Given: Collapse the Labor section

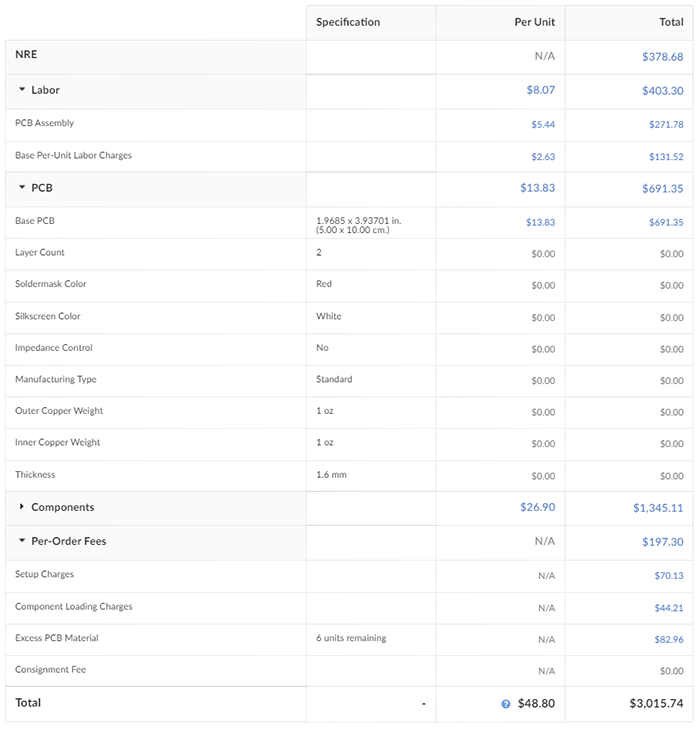Looking at the screenshot, I should point(22,90).
